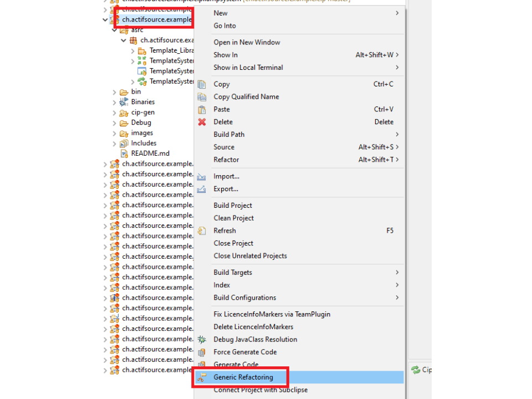The width and height of the screenshot is (532, 399).
Task: Select Close Unrelated Projects
Action: click(x=250, y=255)
